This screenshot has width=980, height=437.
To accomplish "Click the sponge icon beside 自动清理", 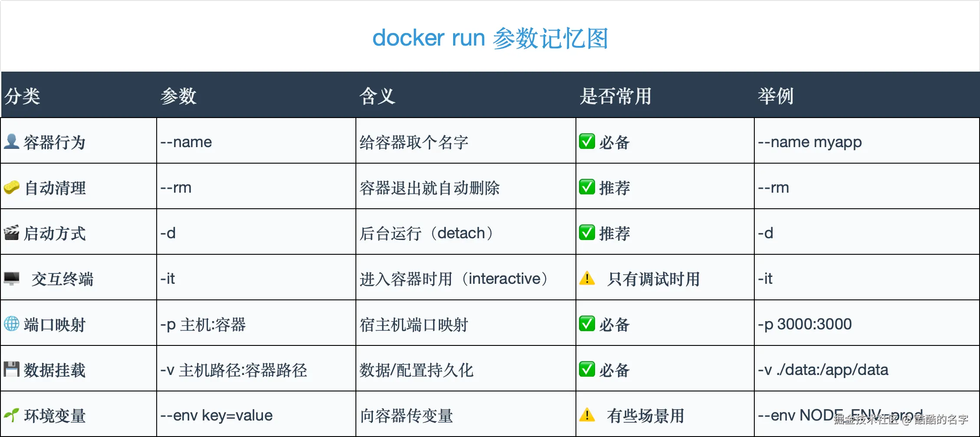I will coord(12,187).
